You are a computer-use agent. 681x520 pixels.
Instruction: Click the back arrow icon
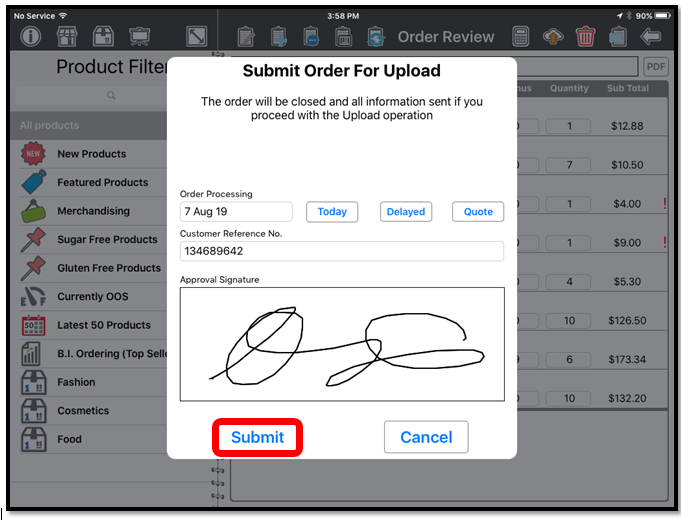pyautogui.click(x=651, y=36)
